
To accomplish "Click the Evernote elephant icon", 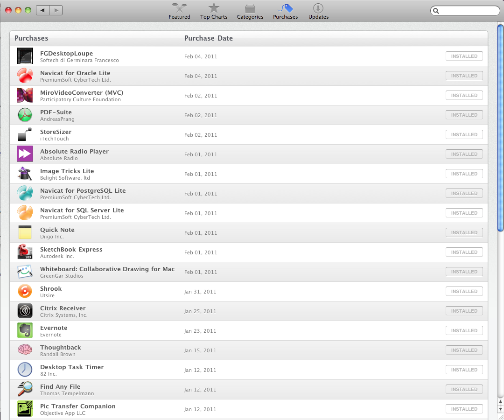I will point(25,330).
